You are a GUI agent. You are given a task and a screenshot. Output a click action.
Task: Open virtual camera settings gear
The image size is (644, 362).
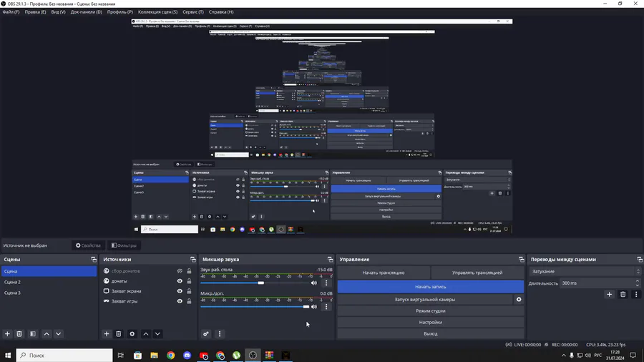click(519, 300)
